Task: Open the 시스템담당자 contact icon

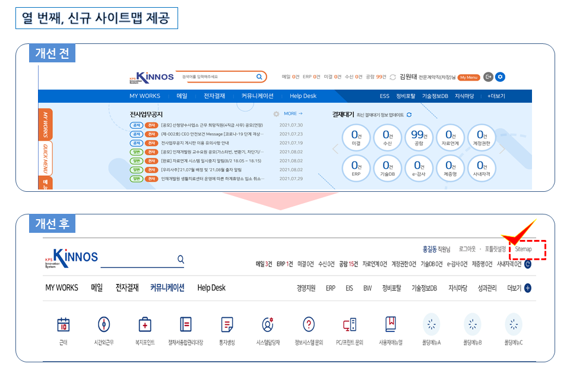Action: coord(268,324)
